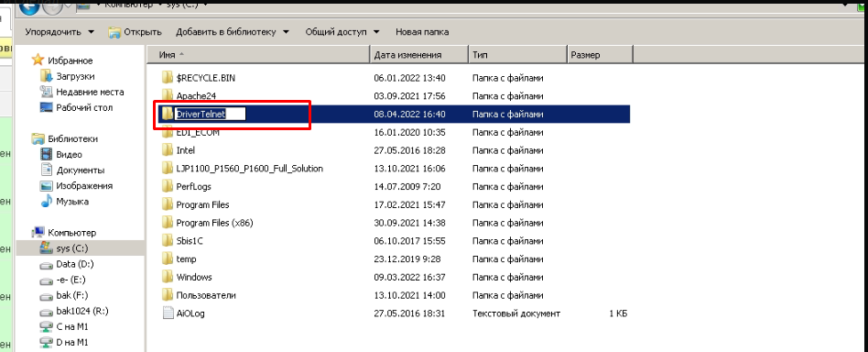The image size is (868, 352).
Task: Click the date 13.10.2021 14:00
Action: 409,295
